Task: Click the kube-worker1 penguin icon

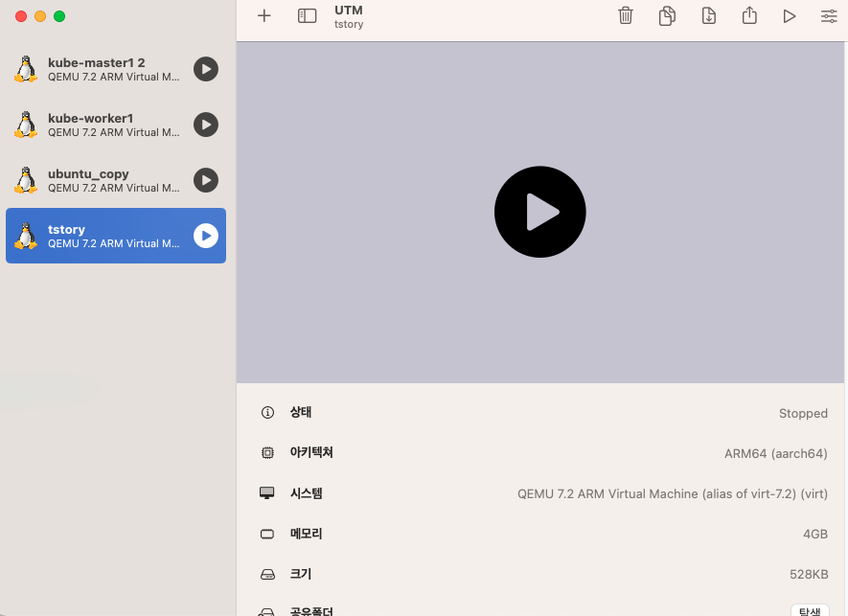Action: coord(26,125)
